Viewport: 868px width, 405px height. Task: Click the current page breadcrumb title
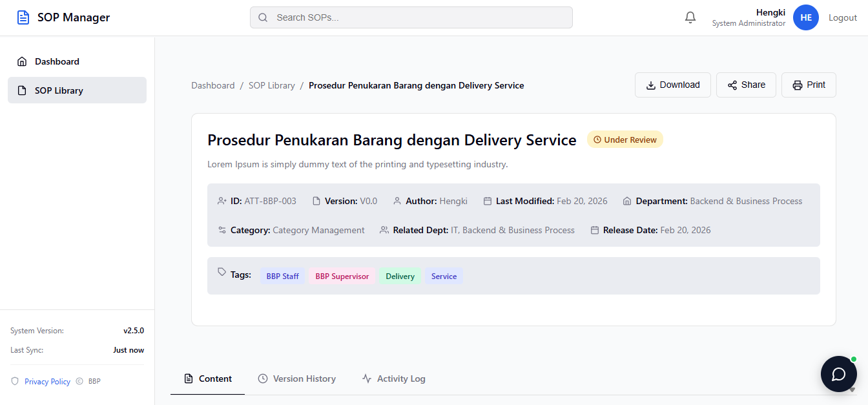pos(417,85)
